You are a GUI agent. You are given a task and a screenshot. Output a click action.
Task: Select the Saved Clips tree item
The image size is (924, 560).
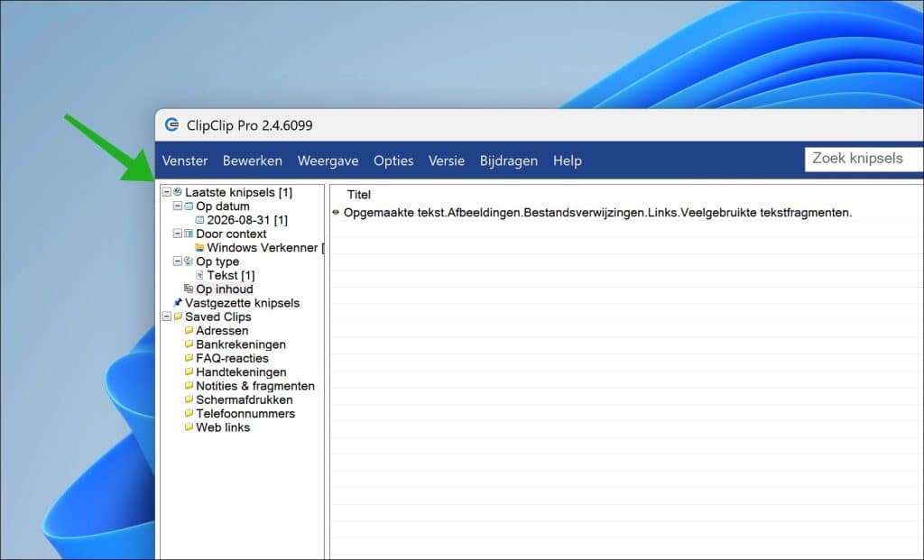pos(218,317)
